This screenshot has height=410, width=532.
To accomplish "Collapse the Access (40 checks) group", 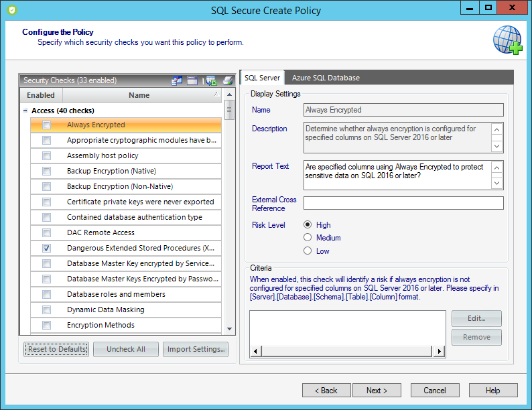I will tap(25, 111).
